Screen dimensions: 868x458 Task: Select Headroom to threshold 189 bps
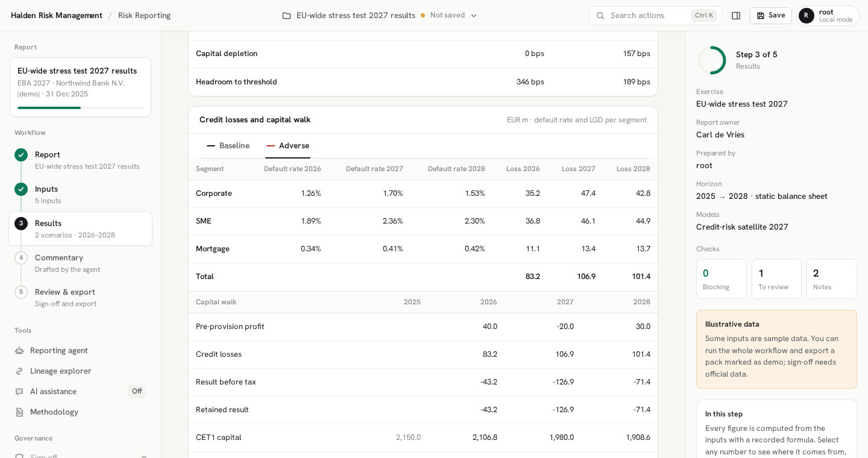click(x=637, y=82)
